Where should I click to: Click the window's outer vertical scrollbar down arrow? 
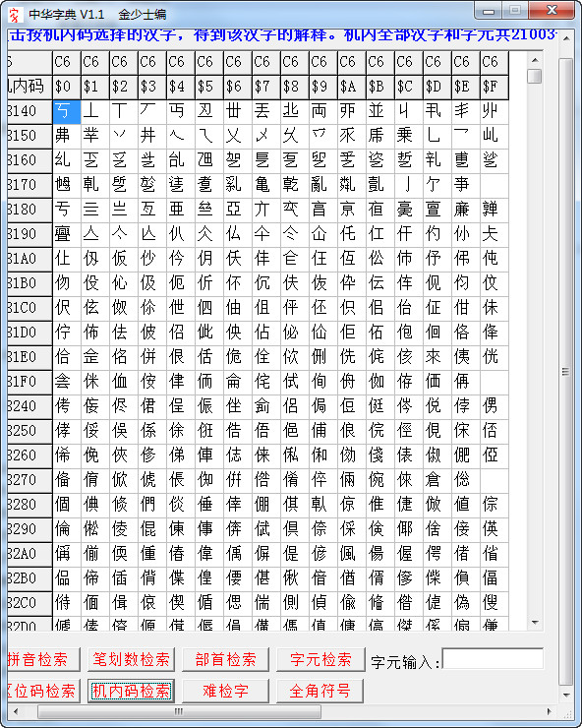566,695
